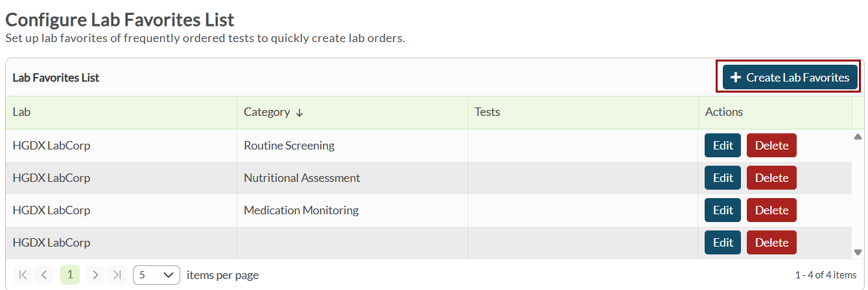The width and height of the screenshot is (868, 290).
Task: Delete the Nutritional Assessment favorite
Action: coord(771,178)
